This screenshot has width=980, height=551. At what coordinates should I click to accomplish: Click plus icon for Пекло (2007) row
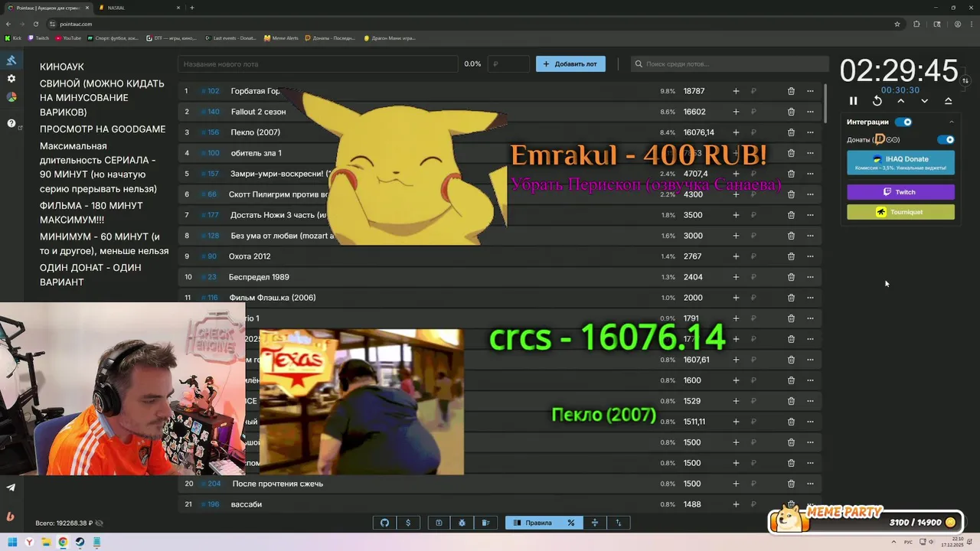(736, 132)
